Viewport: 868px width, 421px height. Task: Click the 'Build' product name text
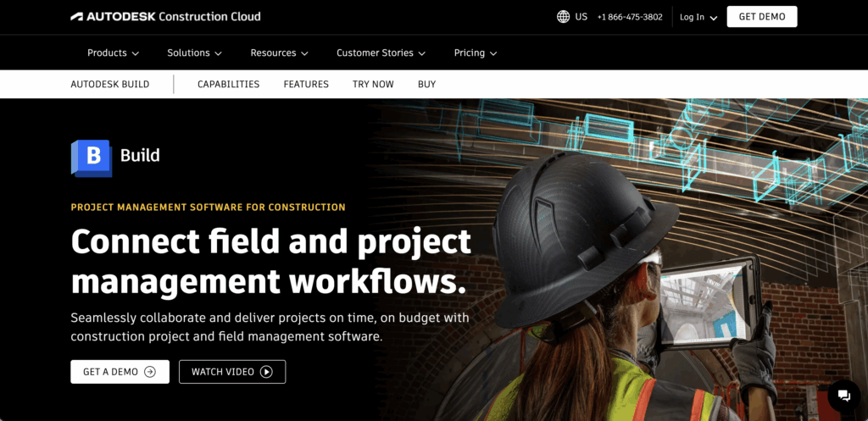pos(140,156)
